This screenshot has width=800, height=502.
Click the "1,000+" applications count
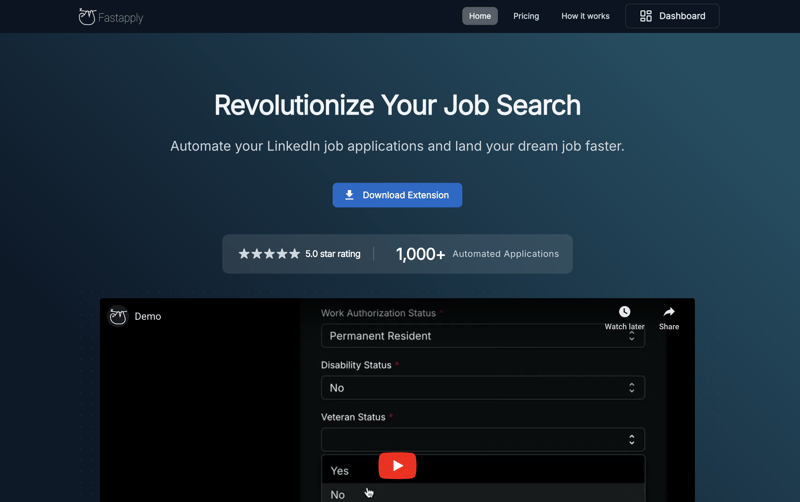tap(420, 254)
